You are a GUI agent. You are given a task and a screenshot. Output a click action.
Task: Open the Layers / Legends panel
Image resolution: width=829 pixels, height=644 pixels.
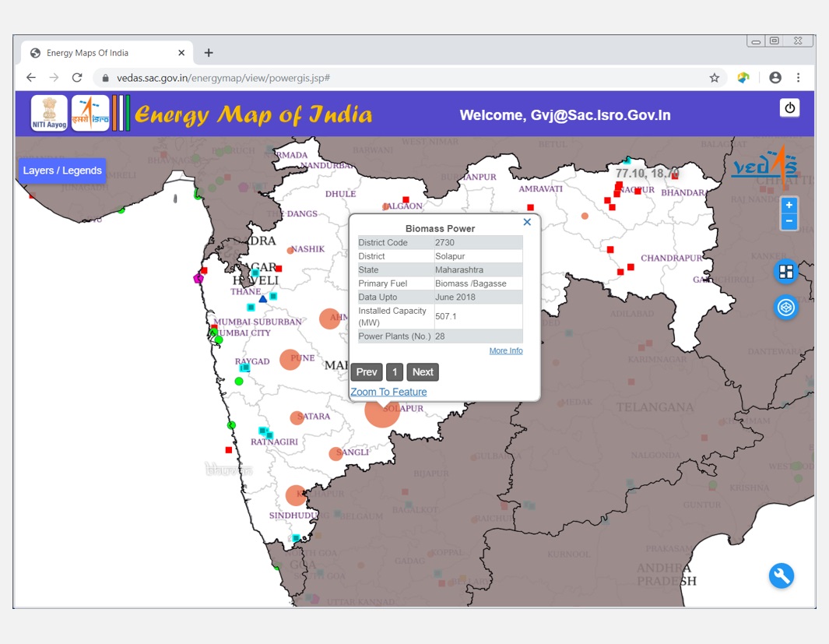point(62,171)
